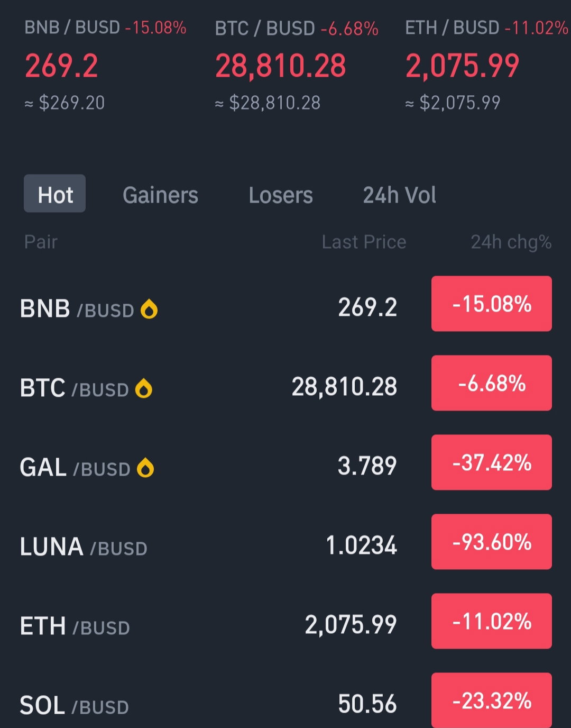Open the Losers tab
Viewport: 571px width, 728px height.
point(281,195)
